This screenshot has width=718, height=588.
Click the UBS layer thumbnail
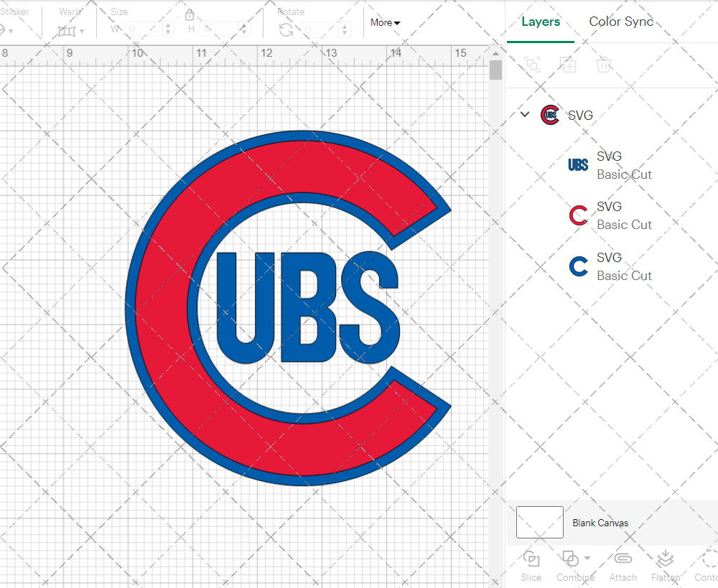tap(578, 165)
